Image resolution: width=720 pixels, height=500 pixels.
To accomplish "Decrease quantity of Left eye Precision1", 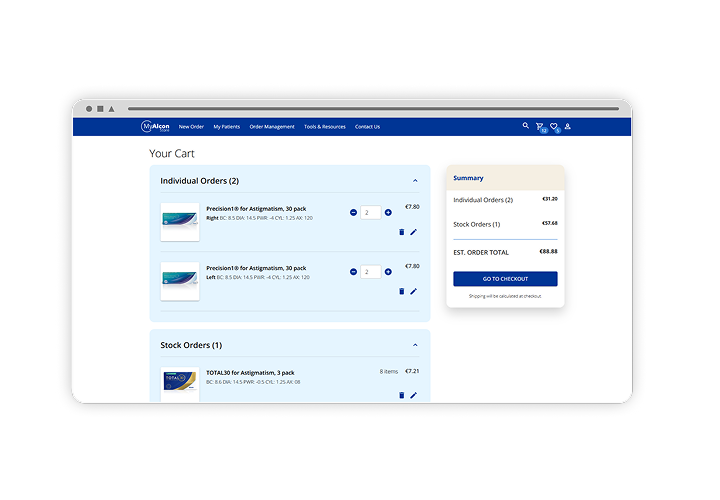I will [x=353, y=272].
